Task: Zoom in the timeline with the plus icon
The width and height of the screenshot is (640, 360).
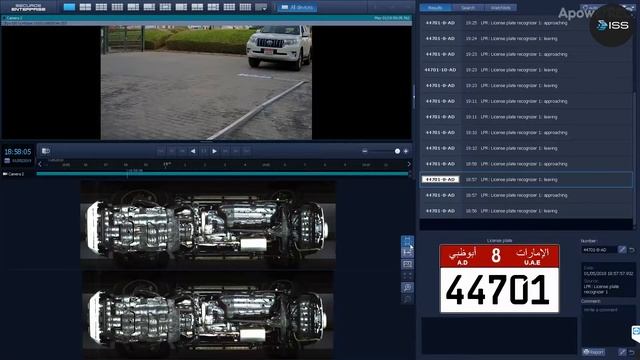Action: click(406, 151)
